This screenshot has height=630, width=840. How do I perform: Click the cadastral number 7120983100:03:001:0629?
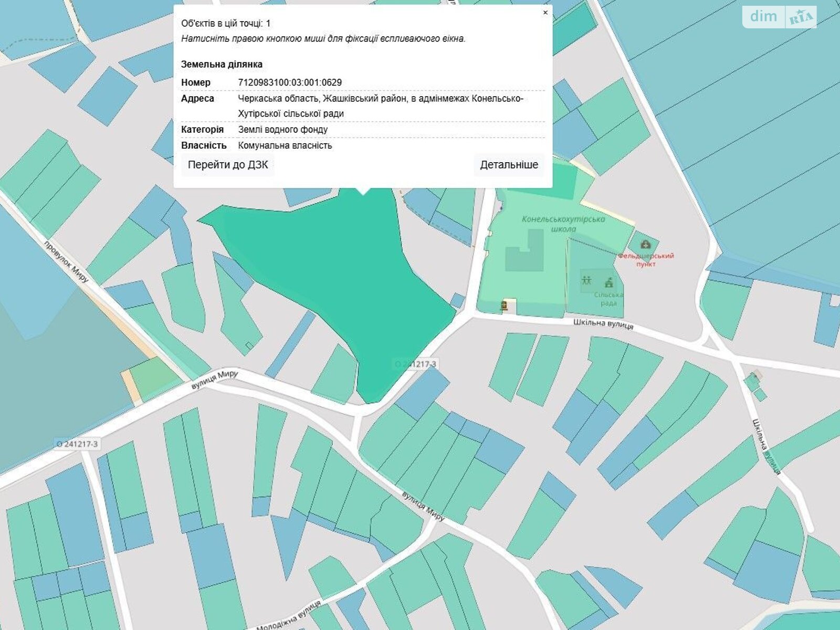tap(290, 82)
